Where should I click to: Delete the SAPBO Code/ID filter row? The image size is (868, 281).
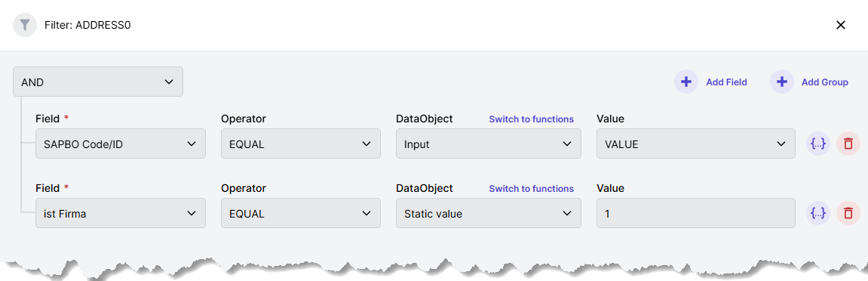[848, 144]
